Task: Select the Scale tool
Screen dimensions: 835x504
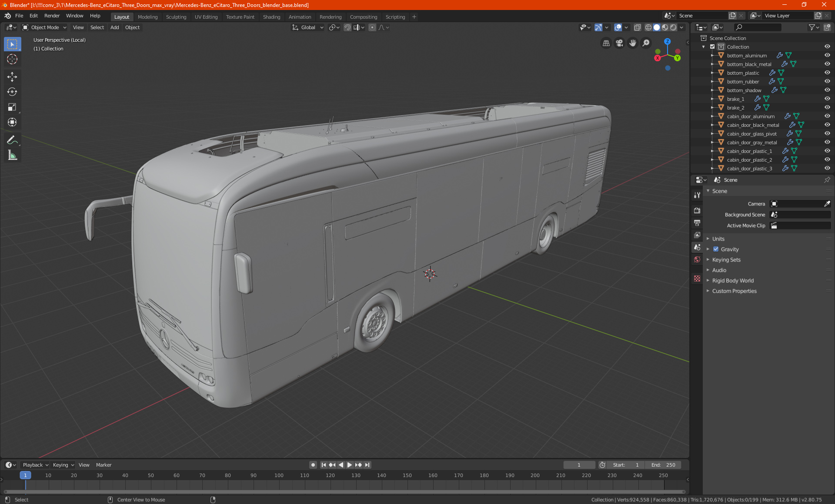Action: coord(12,107)
